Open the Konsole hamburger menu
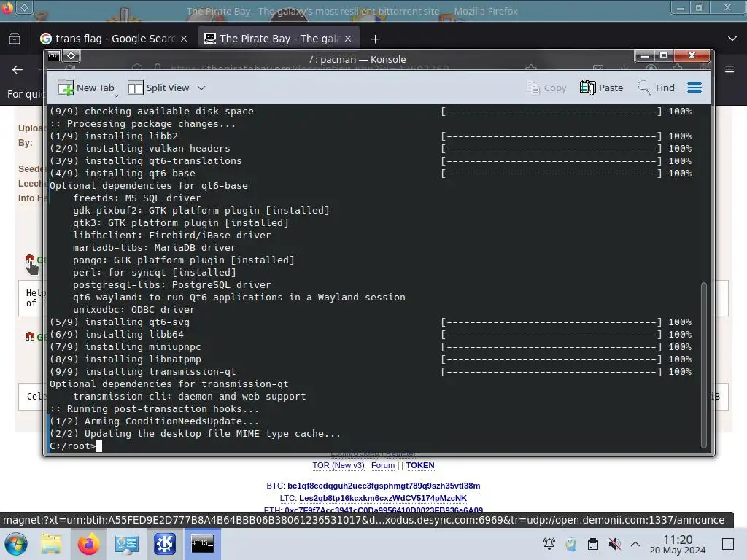 694,87
